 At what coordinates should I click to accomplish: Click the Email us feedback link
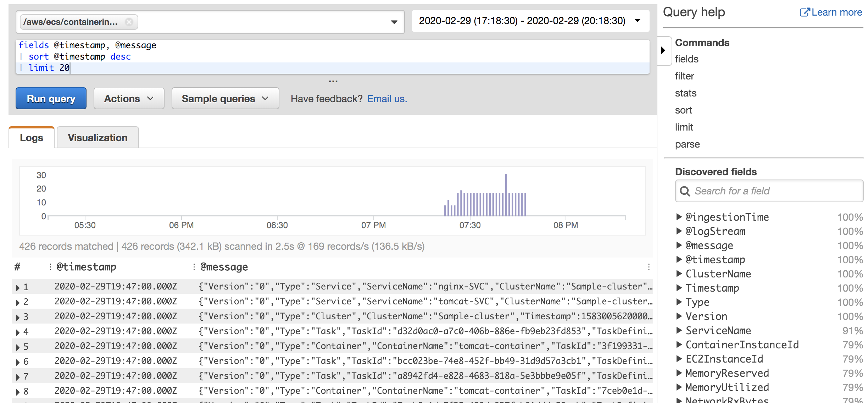click(x=387, y=99)
